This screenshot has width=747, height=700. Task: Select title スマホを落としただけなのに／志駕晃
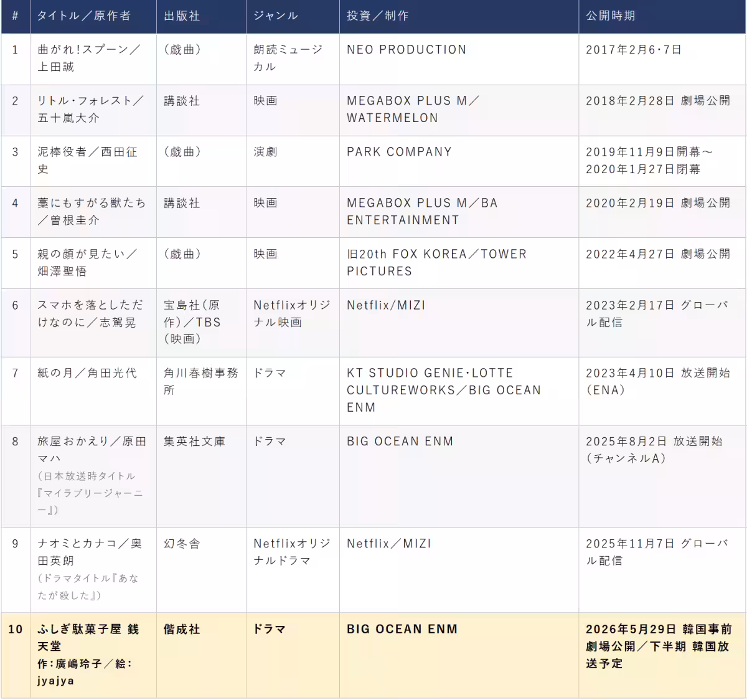click(90, 313)
